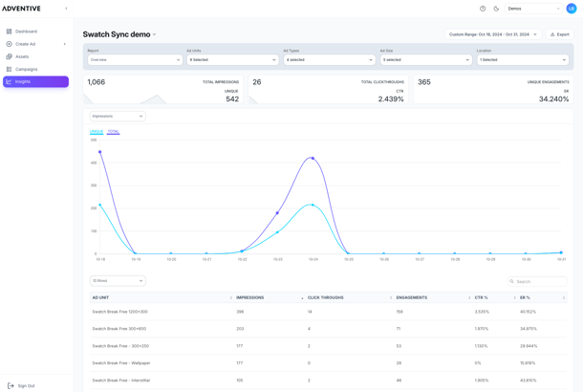Sort by the IMPRESSIONS column
Screen dimensions: 583x392
click(270, 297)
